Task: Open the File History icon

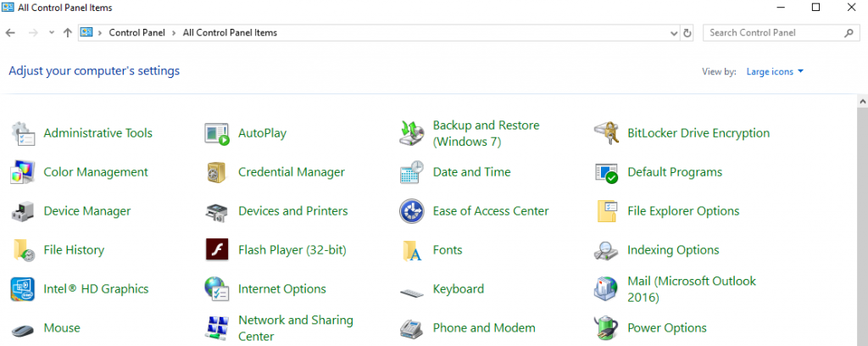Action: (x=23, y=250)
